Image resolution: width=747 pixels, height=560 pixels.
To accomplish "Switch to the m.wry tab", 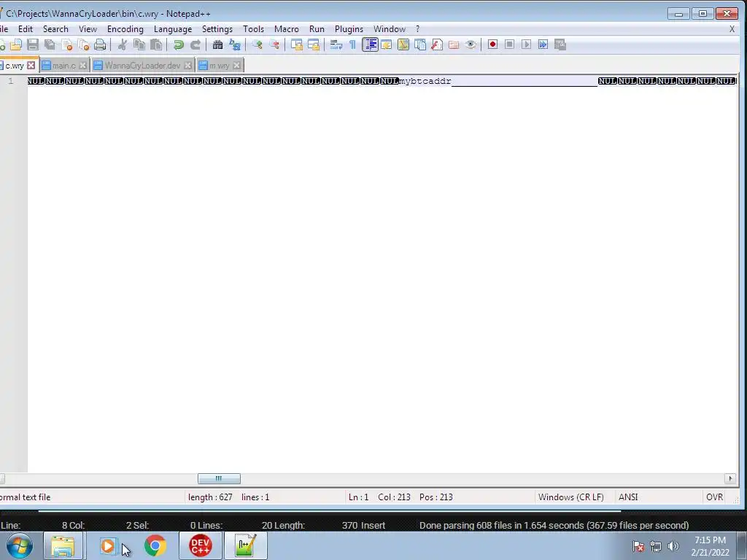I will pos(220,65).
